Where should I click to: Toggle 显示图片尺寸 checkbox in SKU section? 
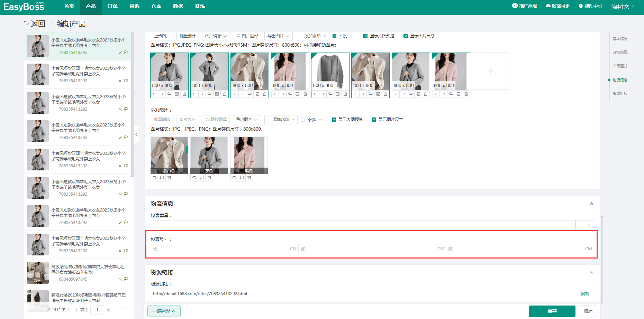tap(374, 120)
